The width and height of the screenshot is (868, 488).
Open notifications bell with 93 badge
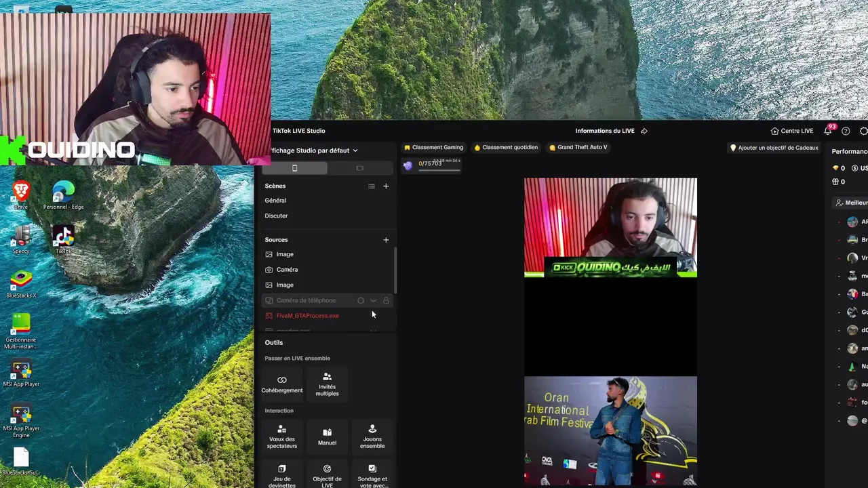[x=828, y=130]
